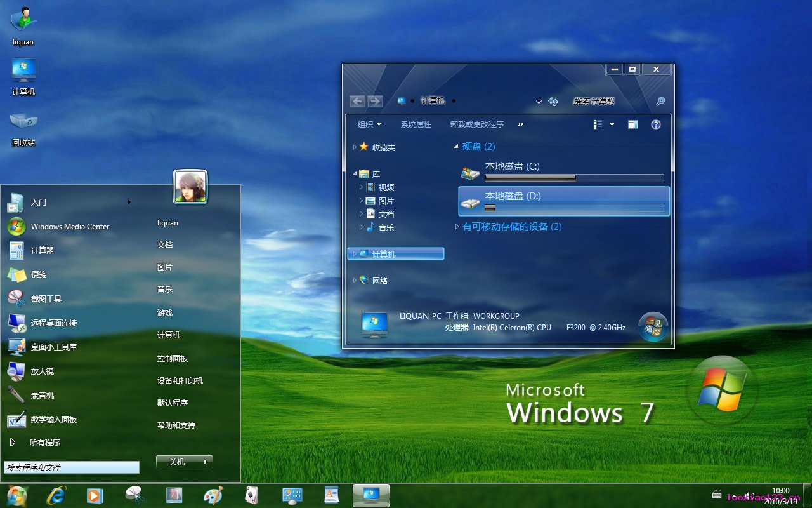Open 游戏 from Start menu
This screenshot has height=508, width=812.
165,312
